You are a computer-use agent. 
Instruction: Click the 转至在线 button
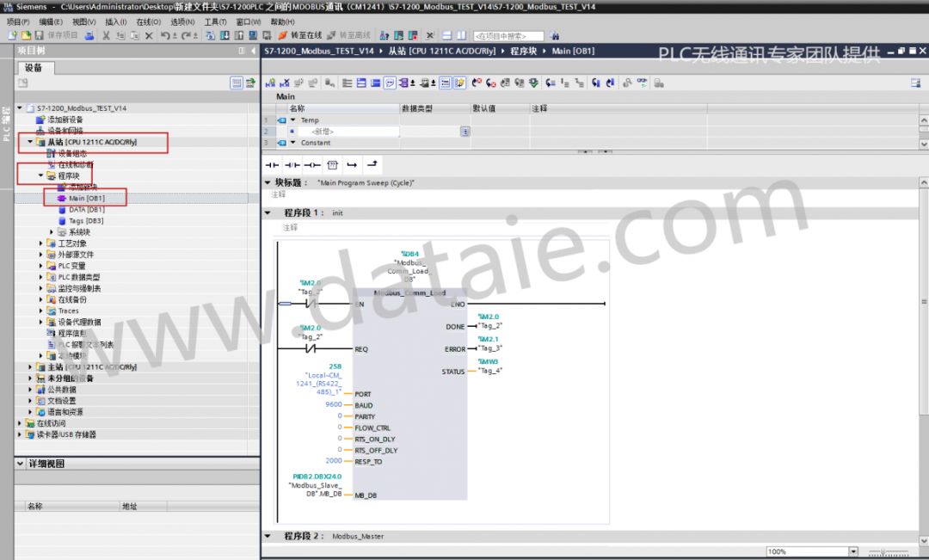click(x=299, y=35)
